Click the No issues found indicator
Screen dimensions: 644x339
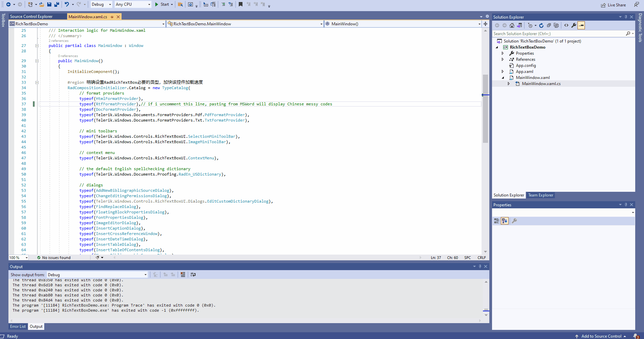point(54,258)
